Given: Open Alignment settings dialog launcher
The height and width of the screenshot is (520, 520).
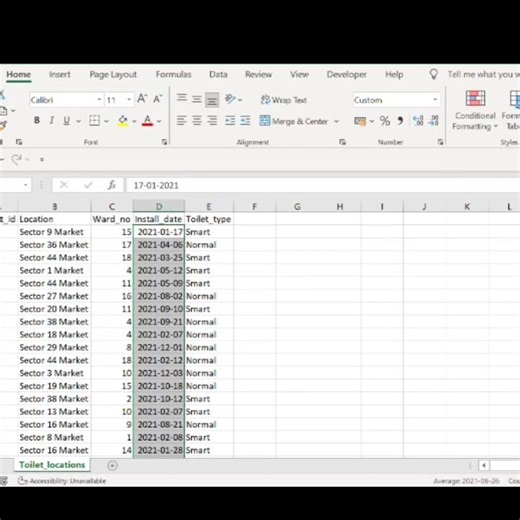Looking at the screenshot, I should (x=342, y=142).
